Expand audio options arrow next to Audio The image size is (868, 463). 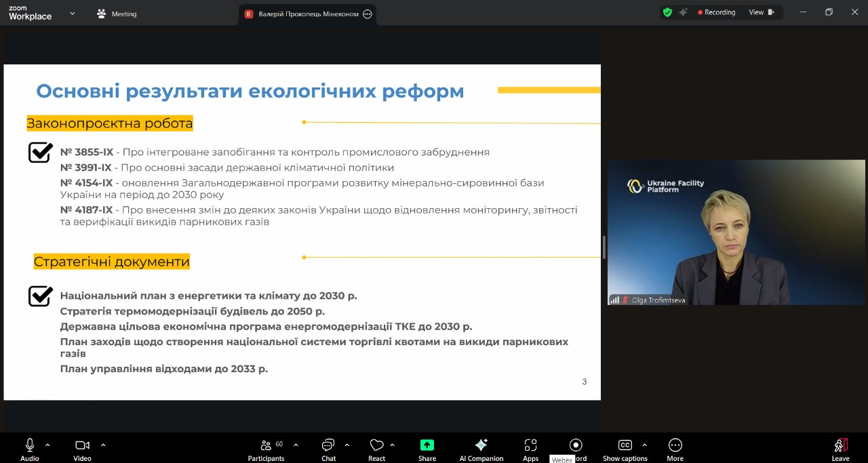pyautogui.click(x=47, y=445)
